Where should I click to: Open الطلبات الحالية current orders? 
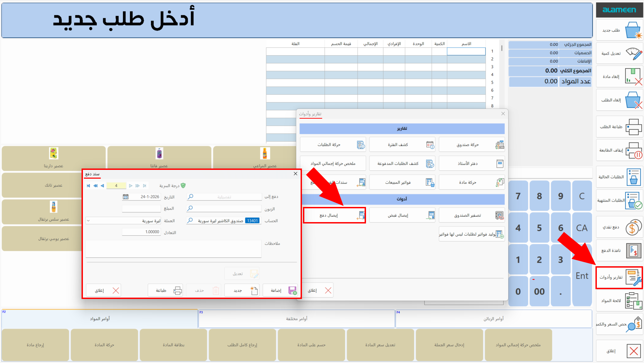pos(619,177)
